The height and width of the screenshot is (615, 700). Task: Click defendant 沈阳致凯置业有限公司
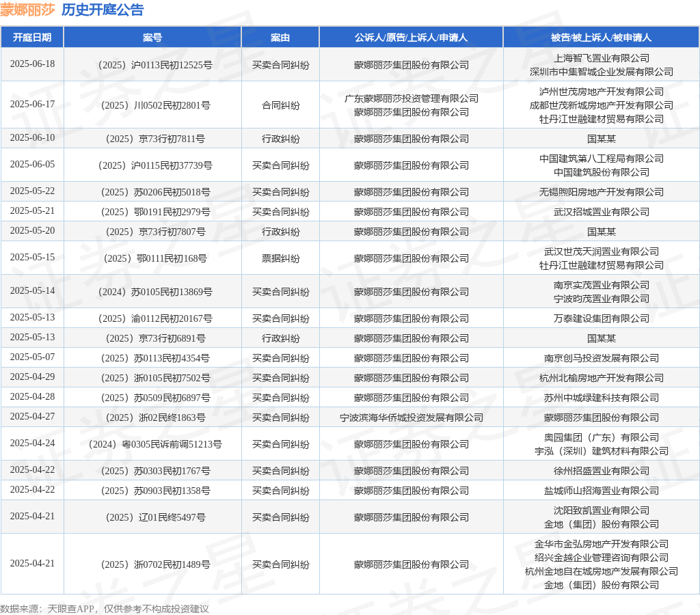pyautogui.click(x=602, y=510)
